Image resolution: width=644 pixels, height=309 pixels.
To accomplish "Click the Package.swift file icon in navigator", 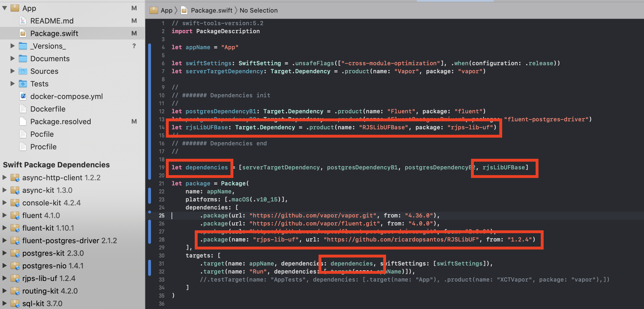I will (23, 33).
